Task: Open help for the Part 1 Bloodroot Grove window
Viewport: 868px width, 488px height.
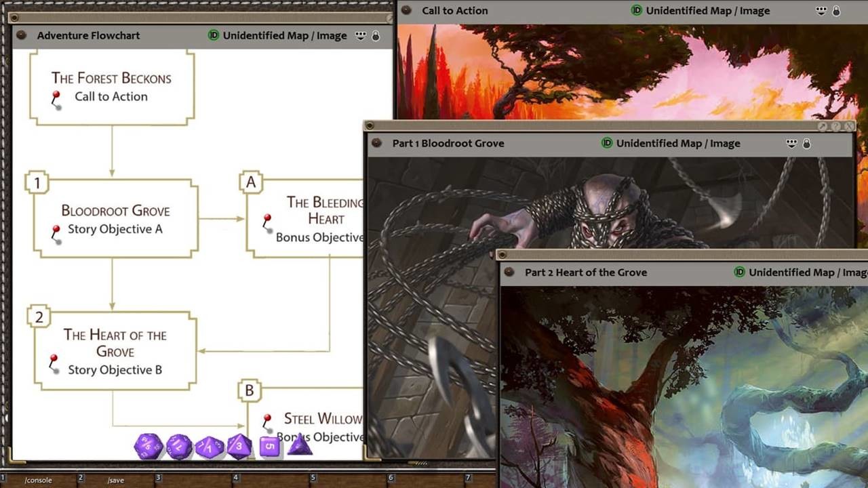Action: pos(836,126)
